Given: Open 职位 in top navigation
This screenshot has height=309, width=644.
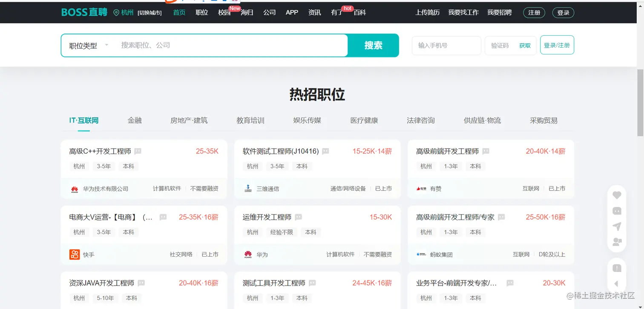Looking at the screenshot, I should [x=202, y=12].
